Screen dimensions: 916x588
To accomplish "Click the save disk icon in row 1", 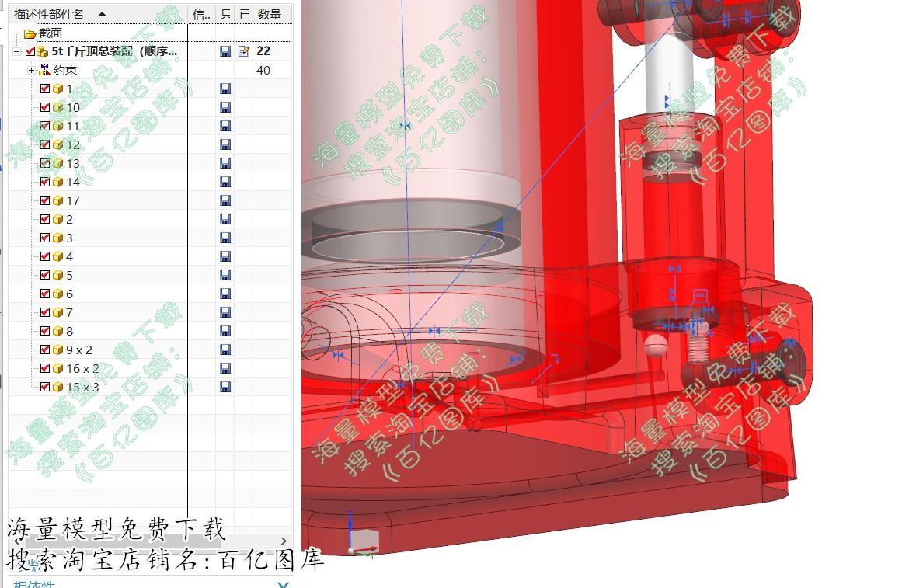I will tap(225, 89).
